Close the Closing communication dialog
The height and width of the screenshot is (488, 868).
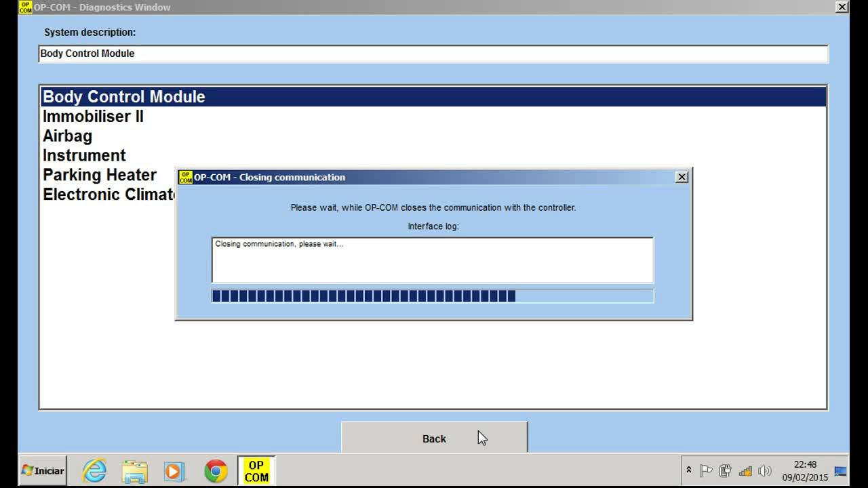pyautogui.click(x=682, y=177)
